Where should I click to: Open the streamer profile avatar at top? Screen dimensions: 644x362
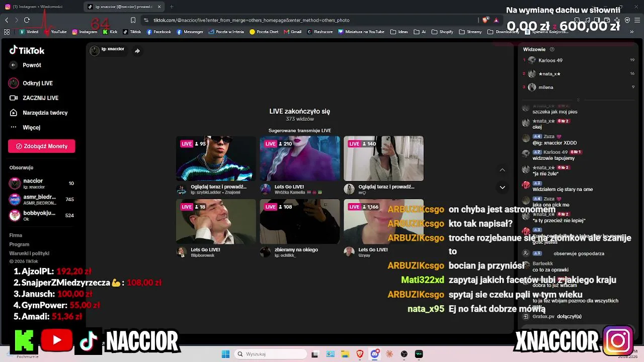[95, 50]
